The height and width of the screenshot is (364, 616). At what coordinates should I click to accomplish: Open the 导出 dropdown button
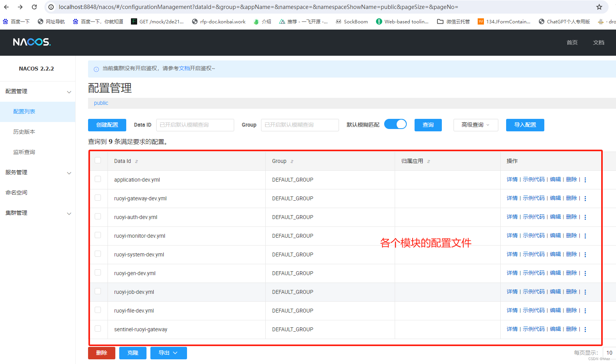click(x=168, y=353)
